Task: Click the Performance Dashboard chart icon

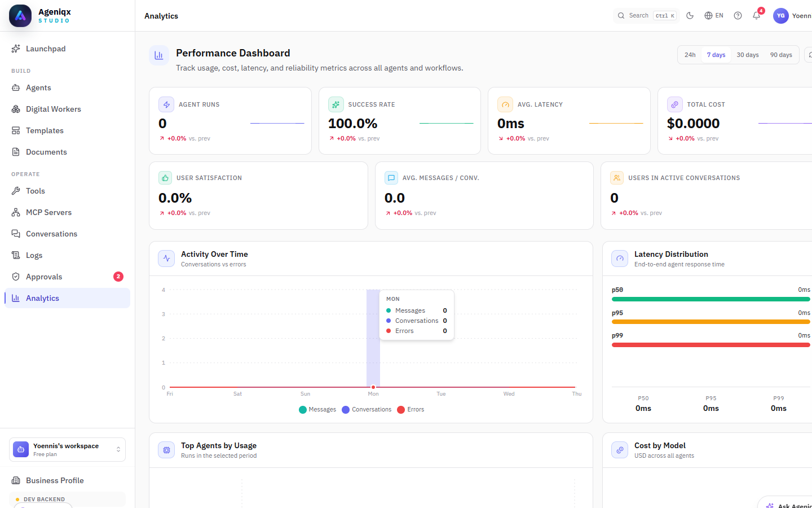Action: [x=159, y=55]
